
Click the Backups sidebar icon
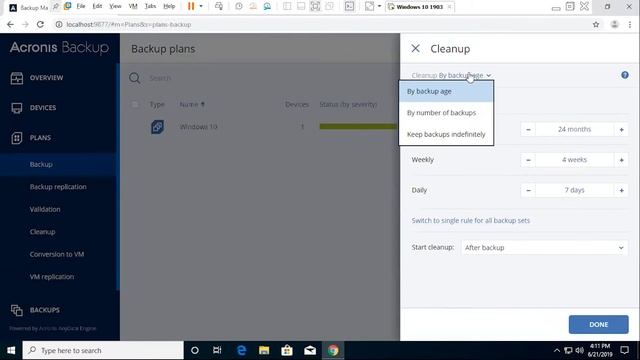[x=17, y=310]
